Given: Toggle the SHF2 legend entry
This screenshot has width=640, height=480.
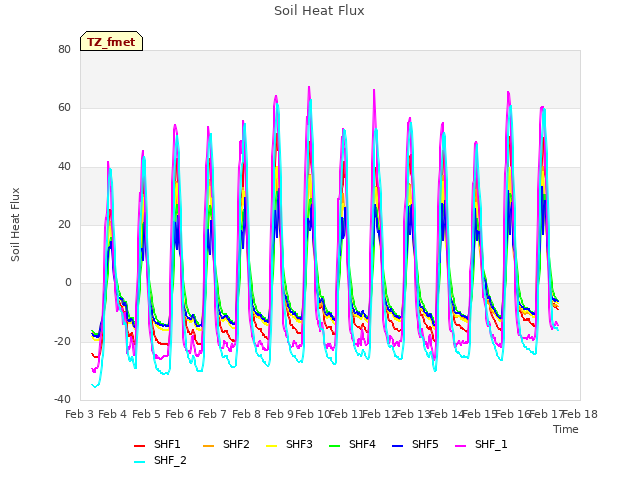Looking at the screenshot, I should (226, 444).
